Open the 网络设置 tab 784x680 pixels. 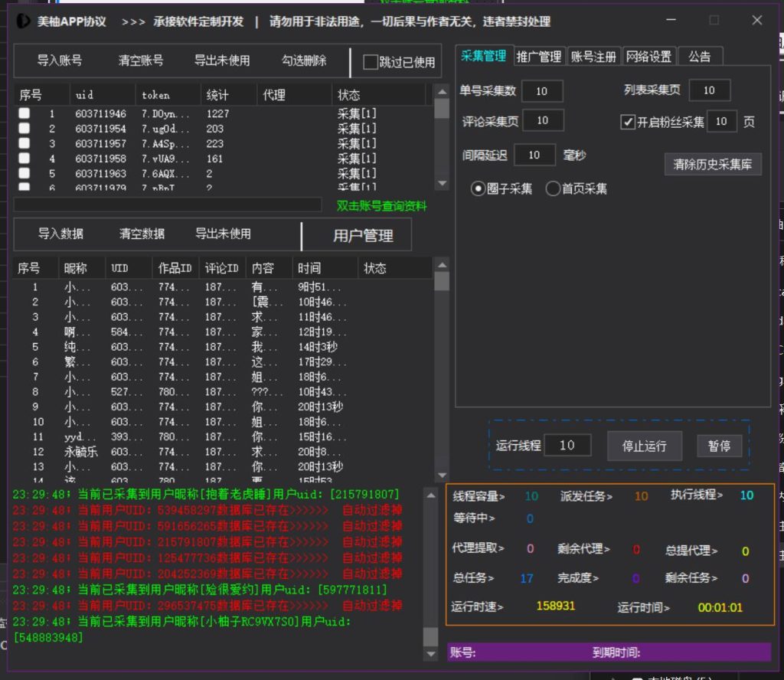(648, 56)
